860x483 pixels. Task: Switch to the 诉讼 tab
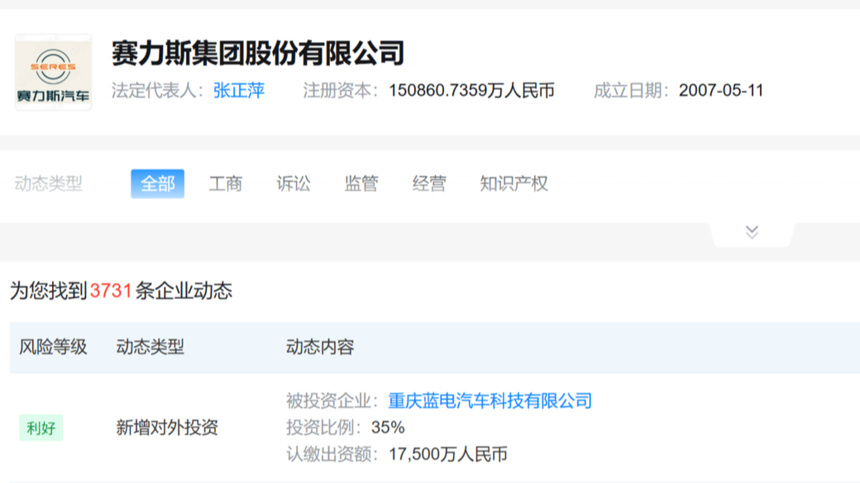[x=293, y=184]
